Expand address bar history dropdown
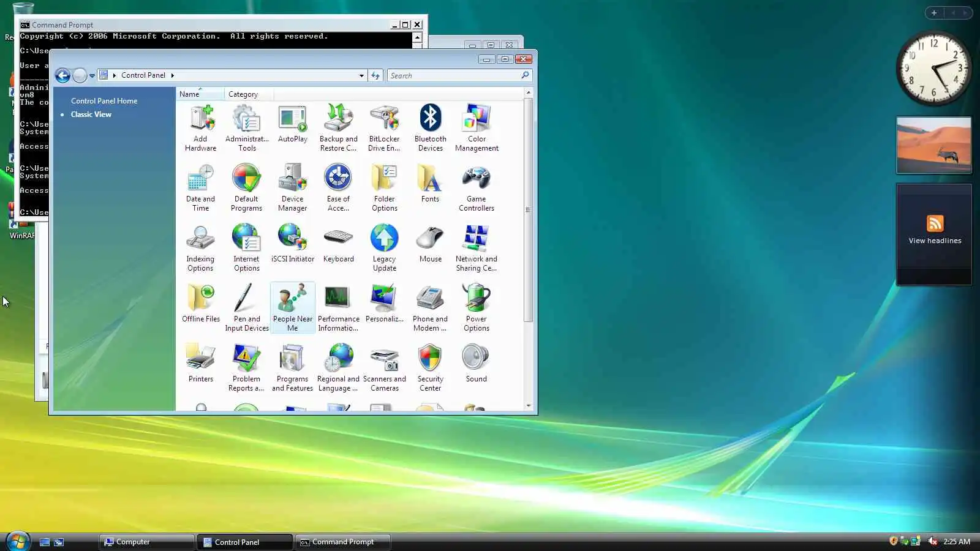The width and height of the screenshot is (980, 551). 361,76
